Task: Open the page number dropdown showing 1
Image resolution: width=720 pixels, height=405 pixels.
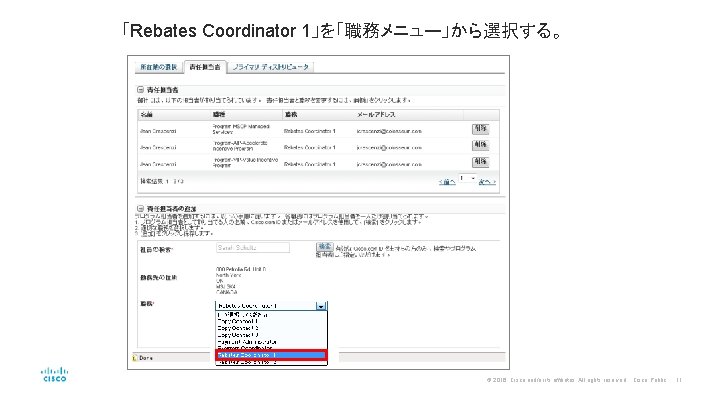Action: coord(467,178)
